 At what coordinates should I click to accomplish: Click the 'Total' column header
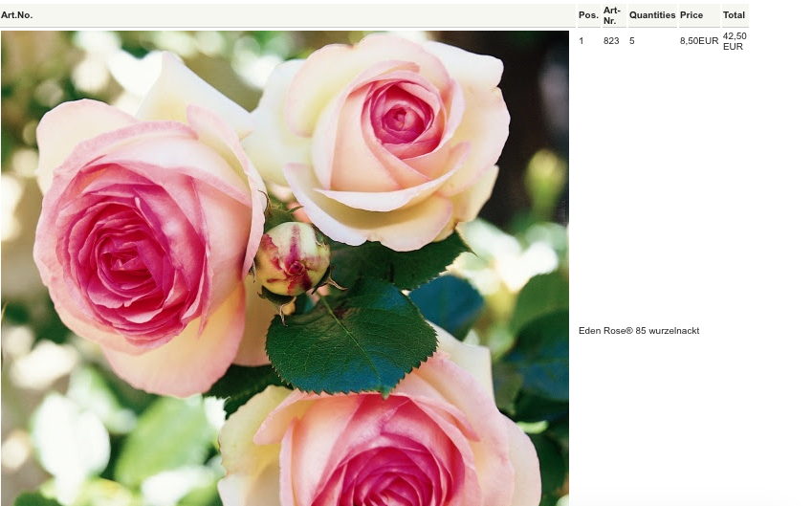pos(734,15)
